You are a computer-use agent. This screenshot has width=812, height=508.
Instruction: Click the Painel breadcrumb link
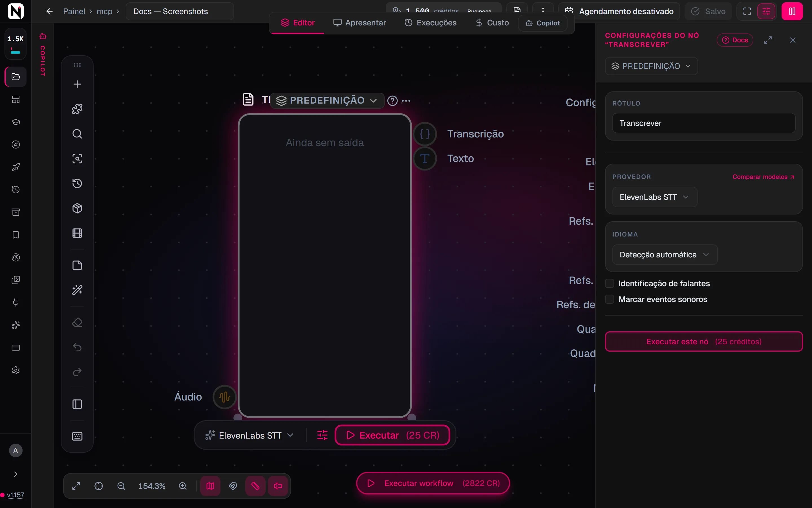point(74,11)
